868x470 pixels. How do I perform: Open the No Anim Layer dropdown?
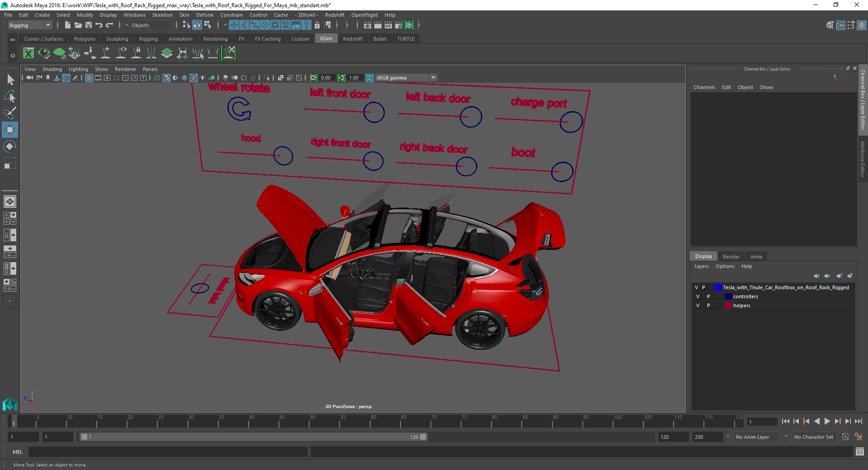[x=756, y=437]
